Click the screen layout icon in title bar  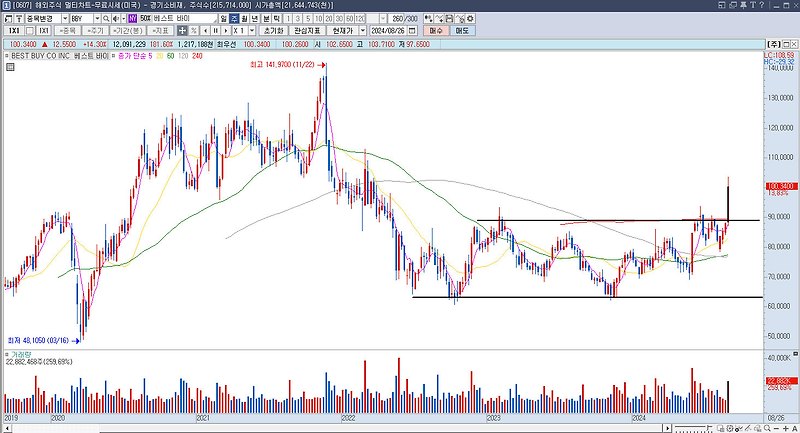coord(722,5)
